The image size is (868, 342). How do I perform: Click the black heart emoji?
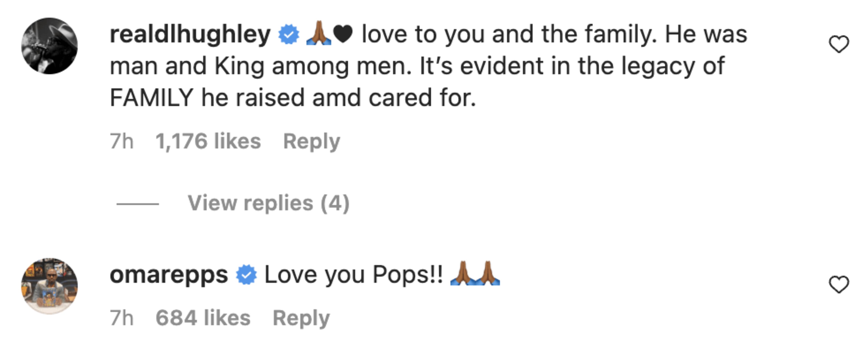pyautogui.click(x=343, y=34)
